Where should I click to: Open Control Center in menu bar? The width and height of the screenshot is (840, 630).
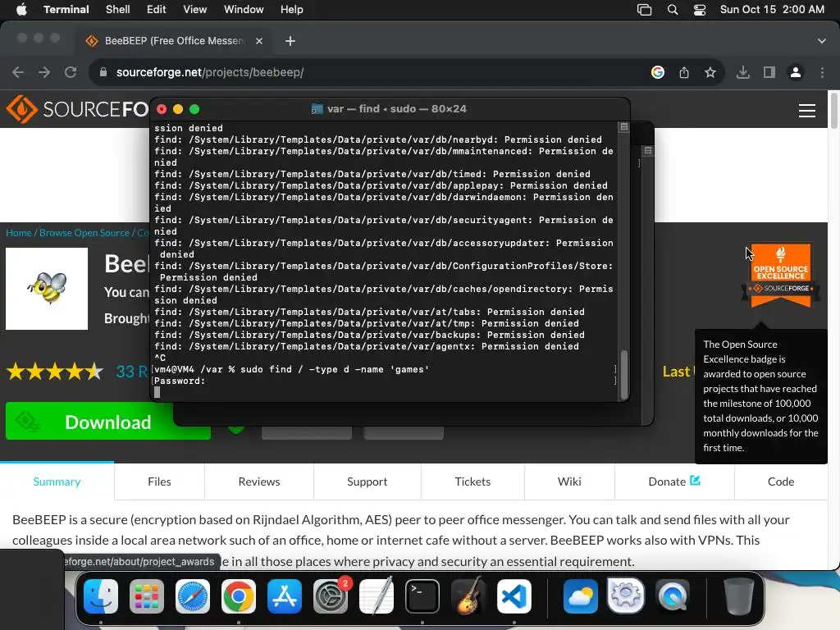(700, 10)
